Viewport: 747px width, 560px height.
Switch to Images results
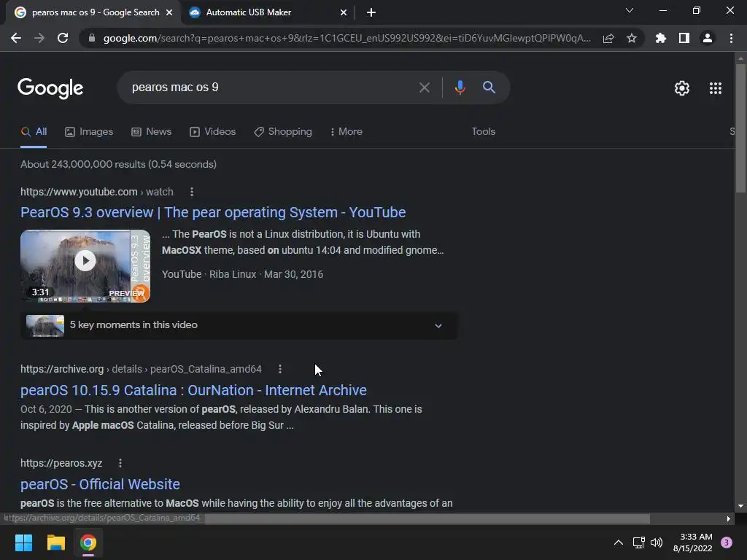pos(89,132)
